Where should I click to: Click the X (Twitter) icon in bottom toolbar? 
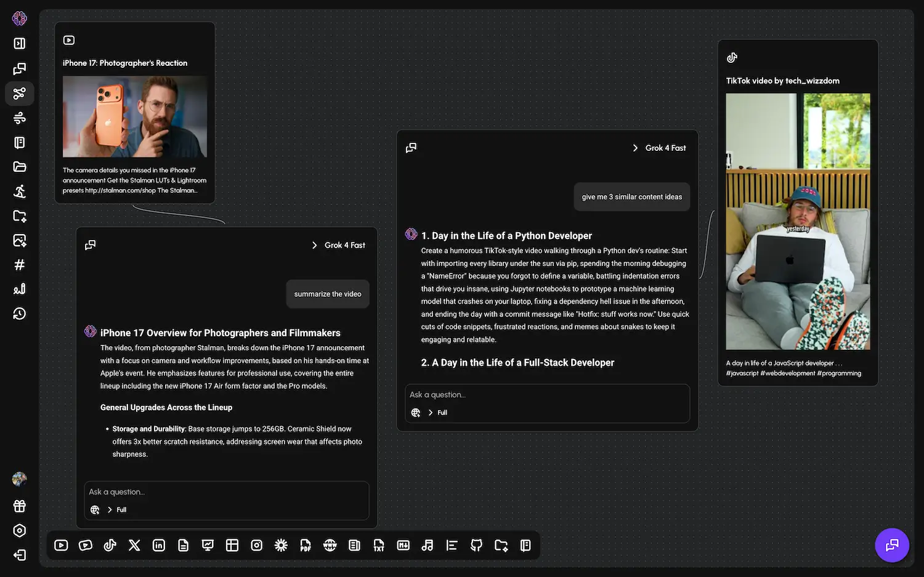[134, 545]
